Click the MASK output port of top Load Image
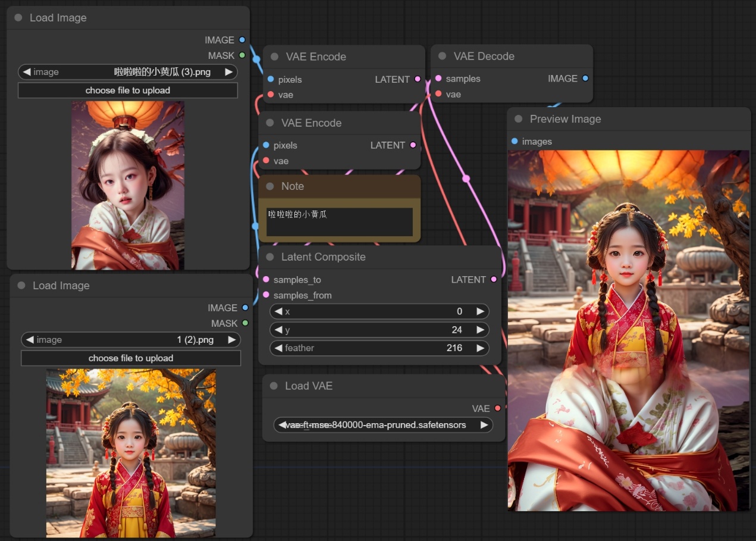The image size is (756, 541). [242, 55]
